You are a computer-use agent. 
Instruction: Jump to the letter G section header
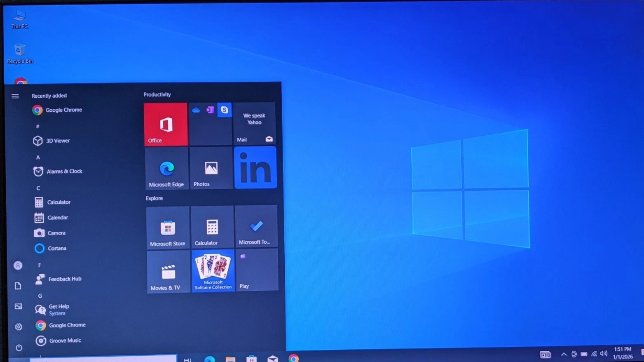pos(40,296)
